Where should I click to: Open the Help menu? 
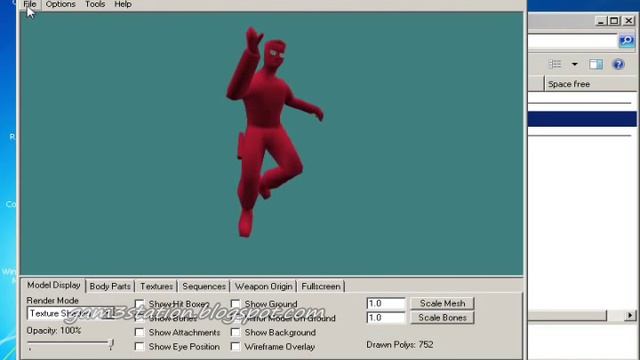click(122, 4)
